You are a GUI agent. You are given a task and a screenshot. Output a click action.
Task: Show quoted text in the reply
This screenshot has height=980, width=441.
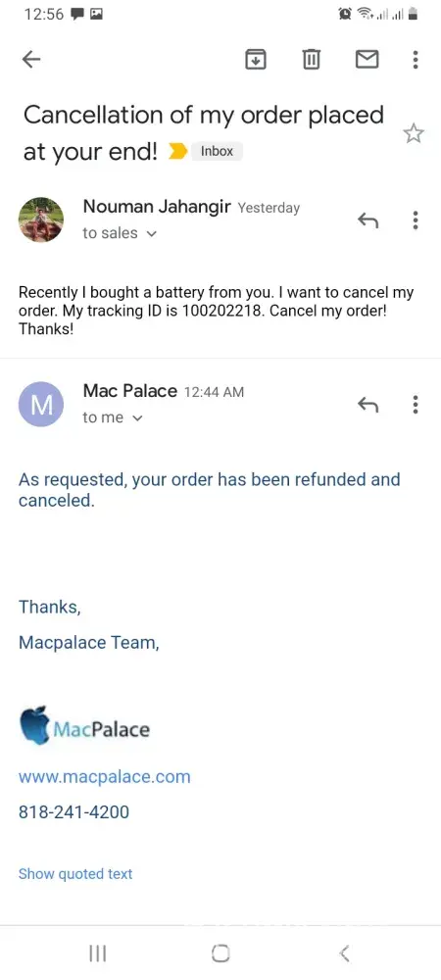tap(75, 874)
